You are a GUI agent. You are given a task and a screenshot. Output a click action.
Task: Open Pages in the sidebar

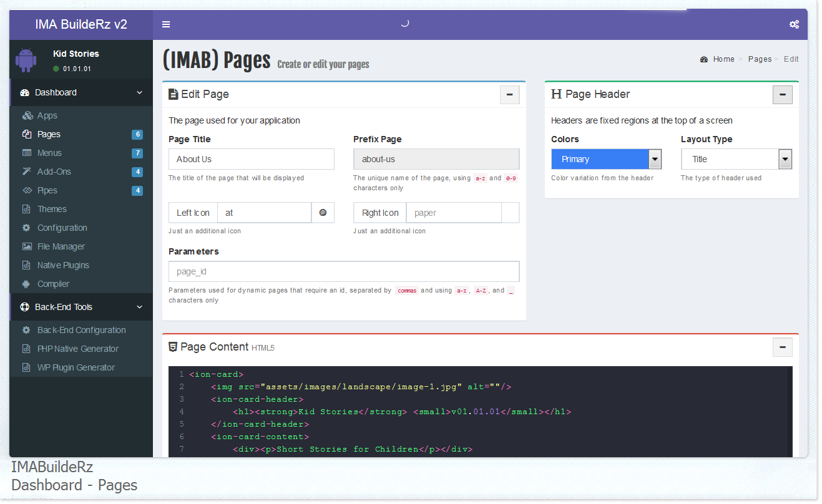49,134
